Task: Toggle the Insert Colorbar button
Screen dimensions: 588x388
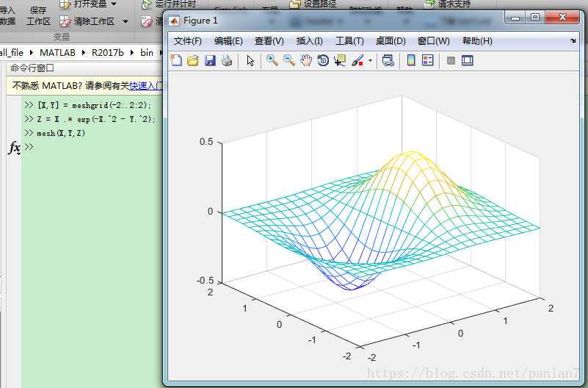Action: [411, 61]
